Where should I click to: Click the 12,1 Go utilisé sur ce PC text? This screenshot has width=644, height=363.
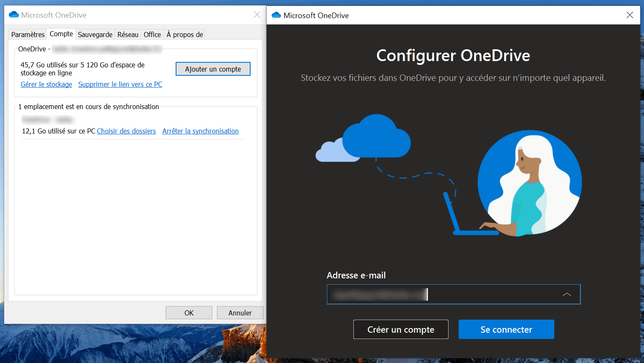[59, 131]
